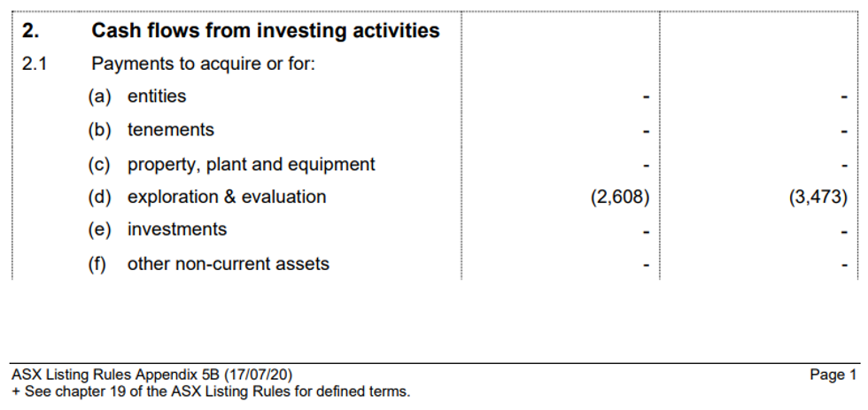
Task: Select the "Payments to acquire or for:" line
Action: pos(203,65)
